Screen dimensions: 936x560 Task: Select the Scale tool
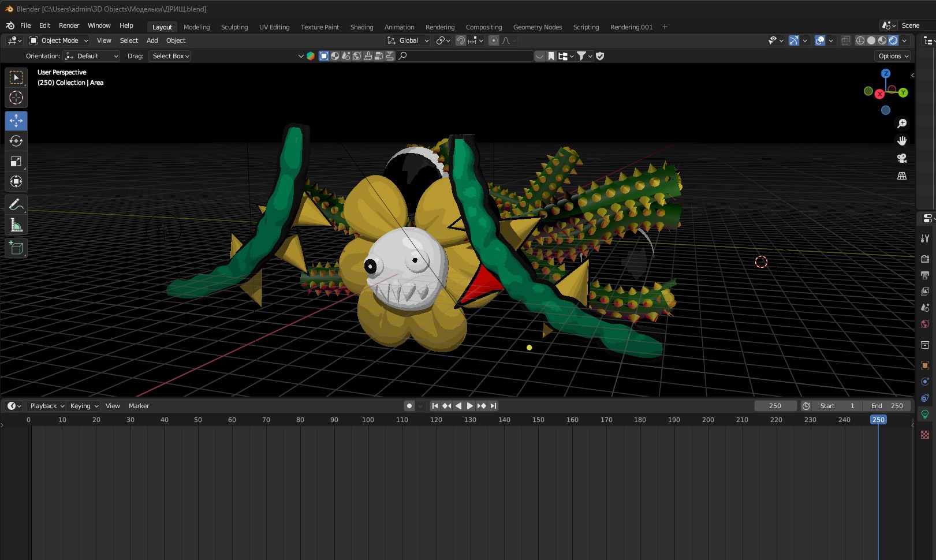point(16,162)
